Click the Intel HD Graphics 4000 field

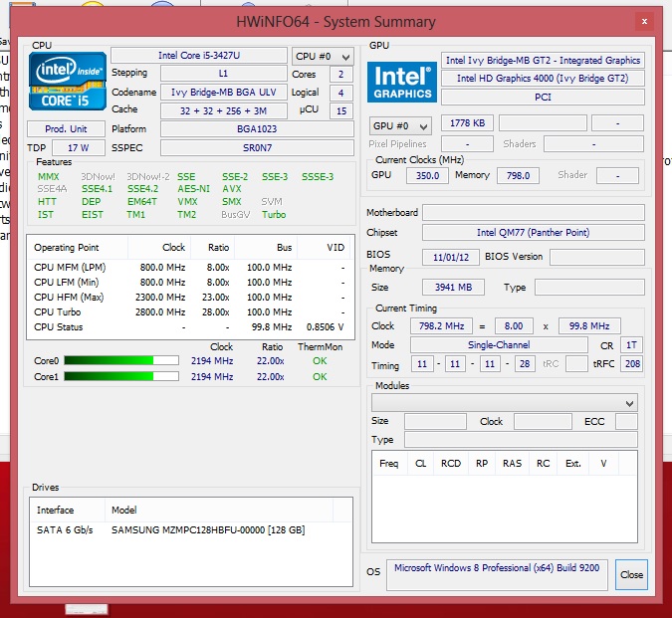pos(543,79)
